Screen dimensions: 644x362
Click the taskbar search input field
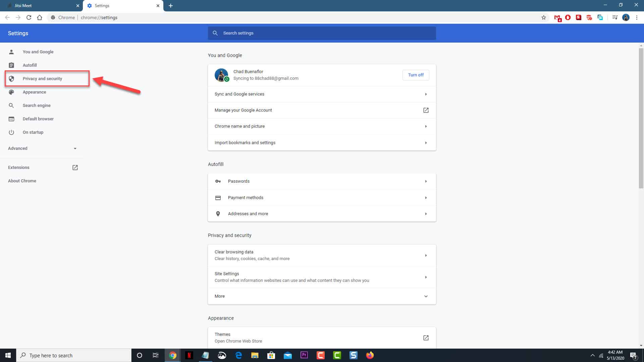click(x=74, y=355)
